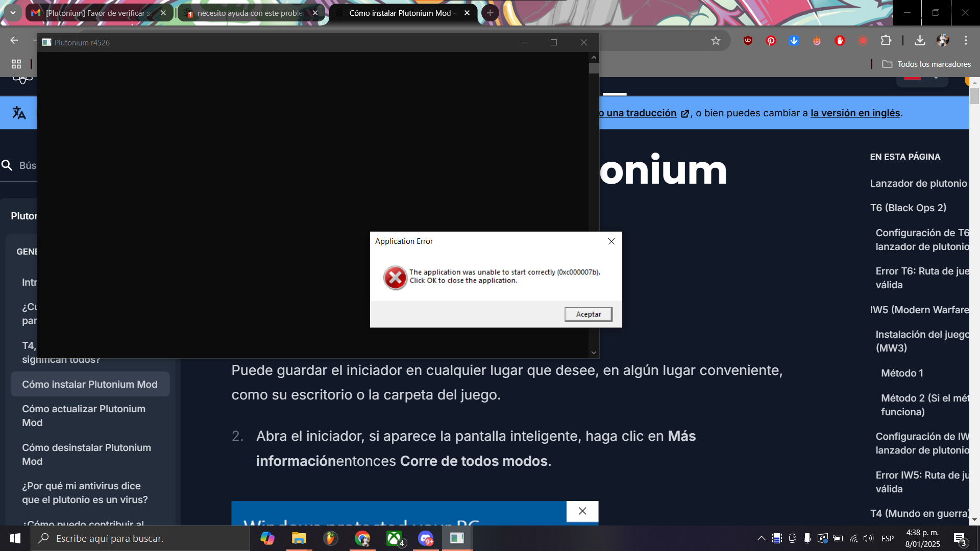Open the Windows Start menu
This screenshot has height=551, width=980.
click(x=15, y=538)
